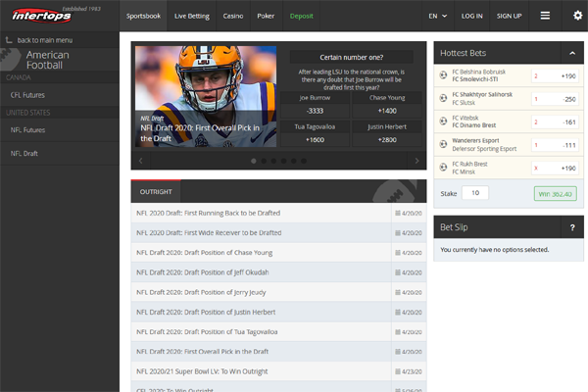Screen dimensions: 588x392
Task: Select +190 odds for FC Belshina Bobruisk match
Action: pos(555,75)
